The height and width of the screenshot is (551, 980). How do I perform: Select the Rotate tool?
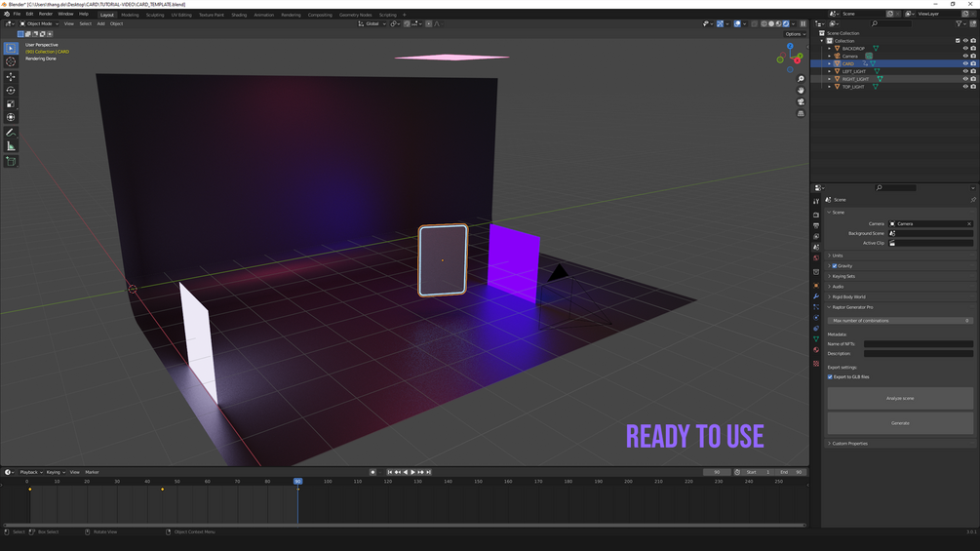(x=11, y=91)
